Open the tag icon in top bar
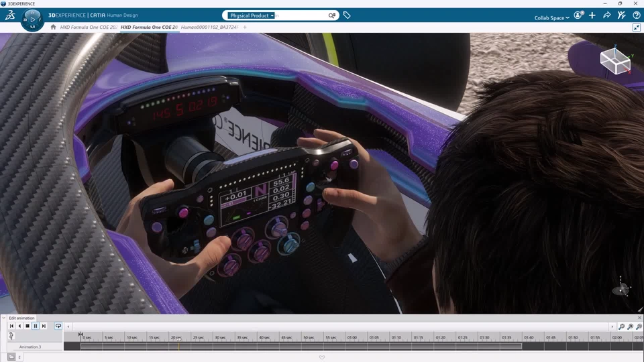Image resolution: width=644 pixels, height=362 pixels. pyautogui.click(x=347, y=15)
